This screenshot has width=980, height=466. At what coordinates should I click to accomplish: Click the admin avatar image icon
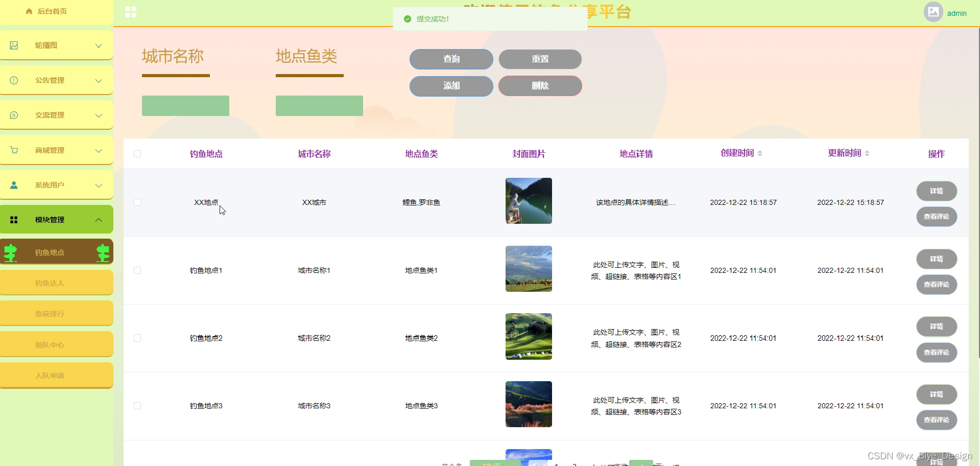[933, 12]
